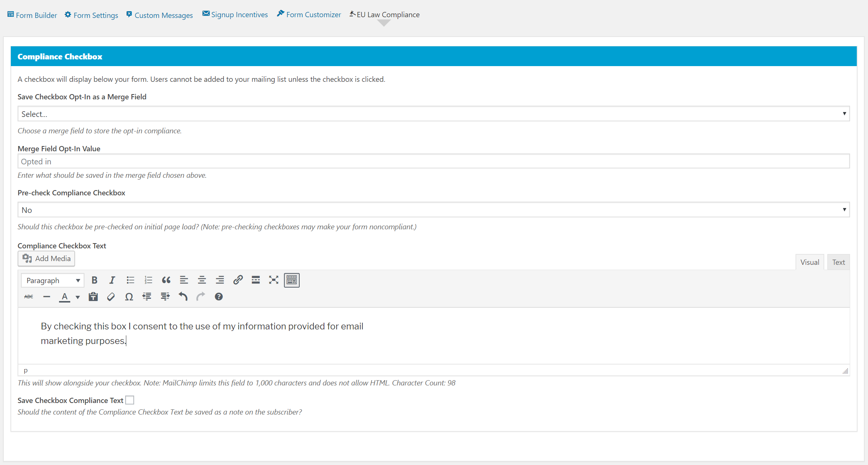The height and width of the screenshot is (465, 868).
Task: Click the Merge Field Opt-In Value field
Action: coord(433,161)
